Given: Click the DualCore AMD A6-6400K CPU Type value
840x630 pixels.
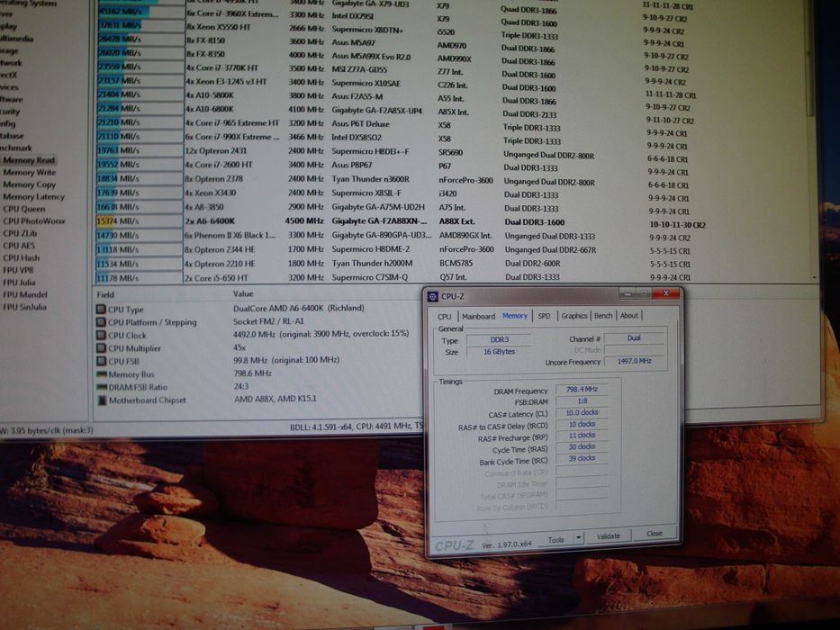Looking at the screenshot, I should (298, 308).
